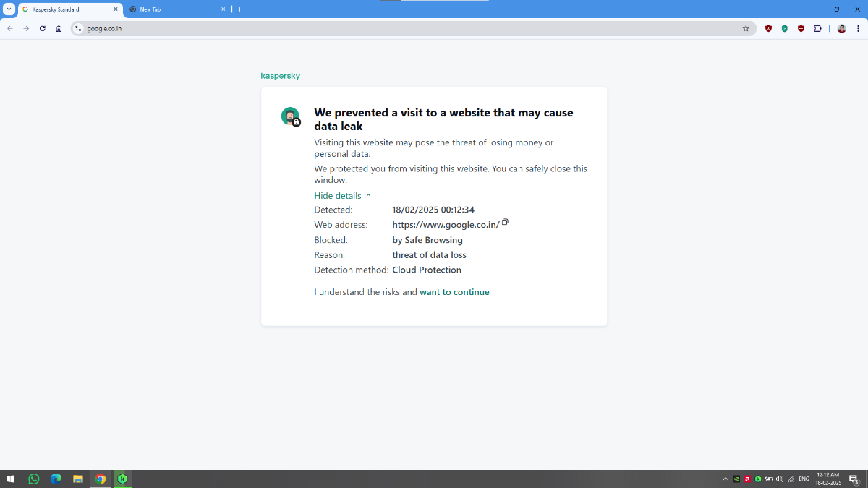Image resolution: width=868 pixels, height=488 pixels.
Task: Open the Windows Start menu
Action: click(x=11, y=479)
